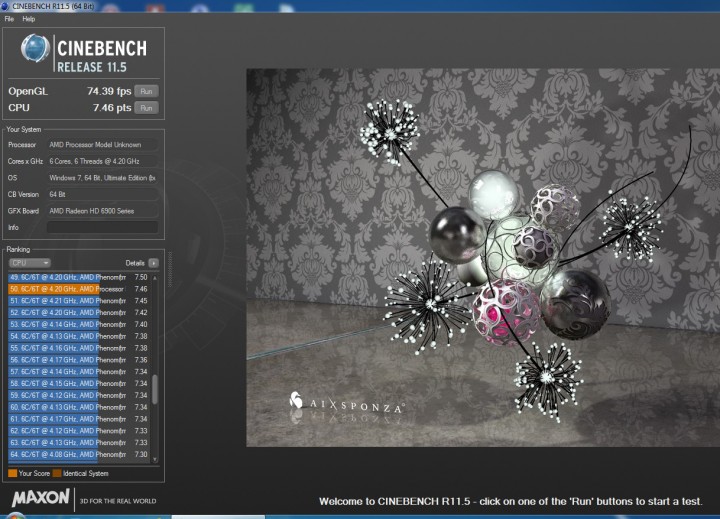
Task: Select ranking entry 56 scoring 7.36
Action: 79,360
